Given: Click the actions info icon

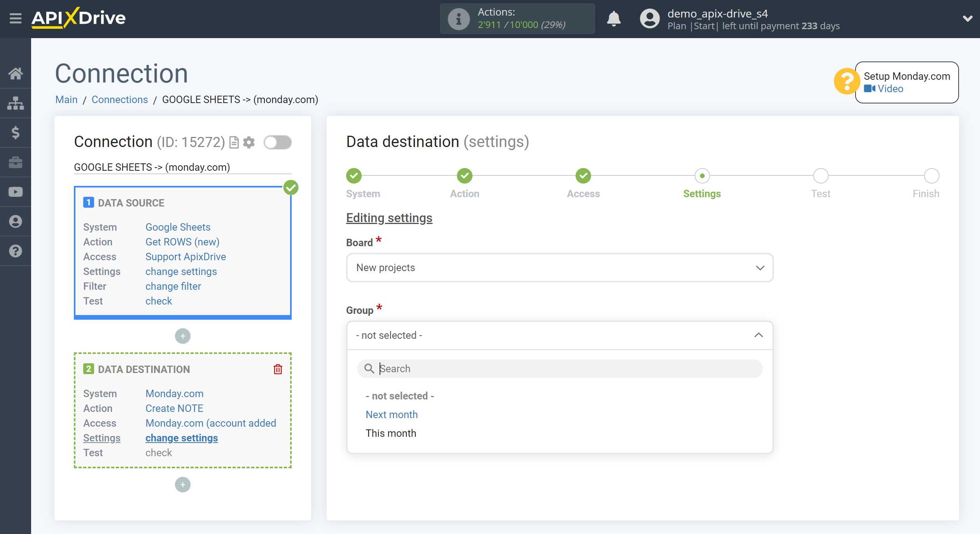Looking at the screenshot, I should pos(458,19).
